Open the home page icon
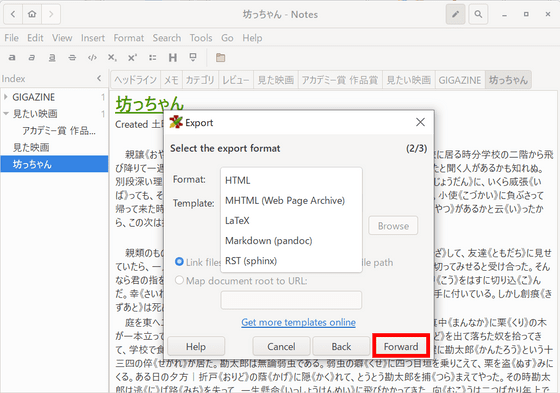 point(32,14)
